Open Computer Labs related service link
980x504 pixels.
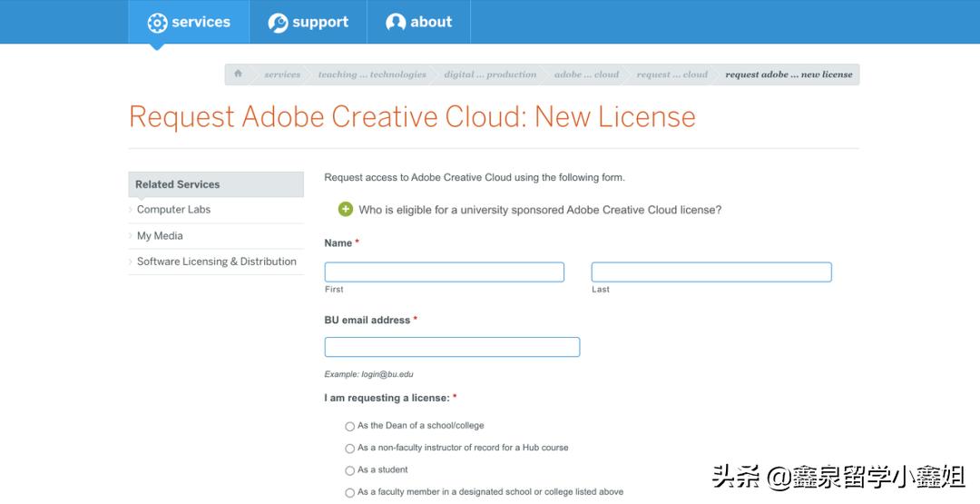[173, 210]
